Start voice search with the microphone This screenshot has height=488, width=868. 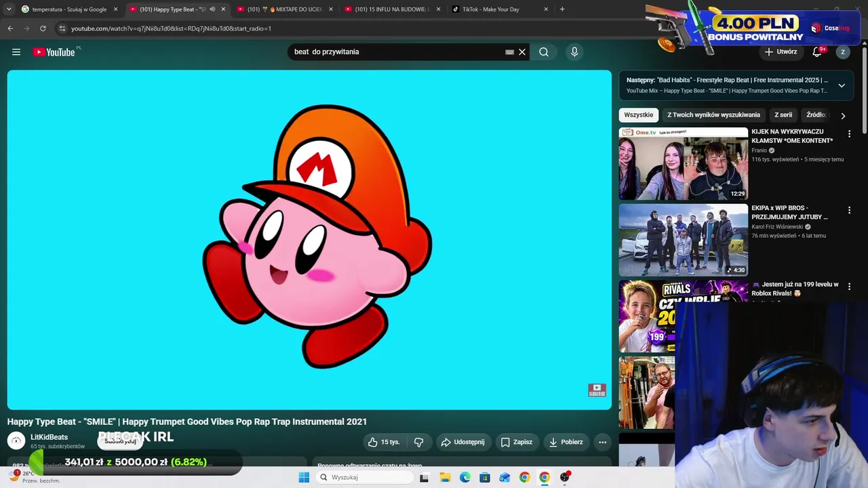click(574, 52)
